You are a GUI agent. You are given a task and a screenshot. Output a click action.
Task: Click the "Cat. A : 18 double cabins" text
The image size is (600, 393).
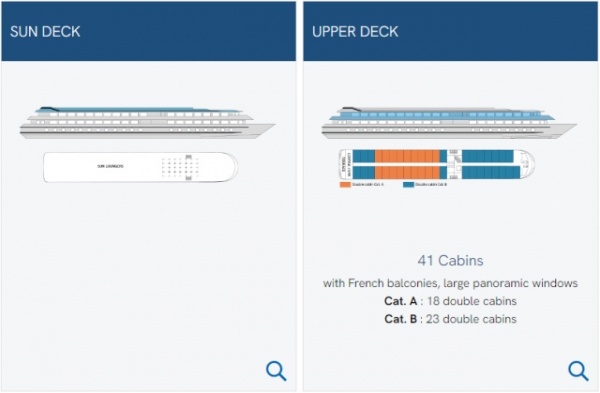pyautogui.click(x=450, y=301)
